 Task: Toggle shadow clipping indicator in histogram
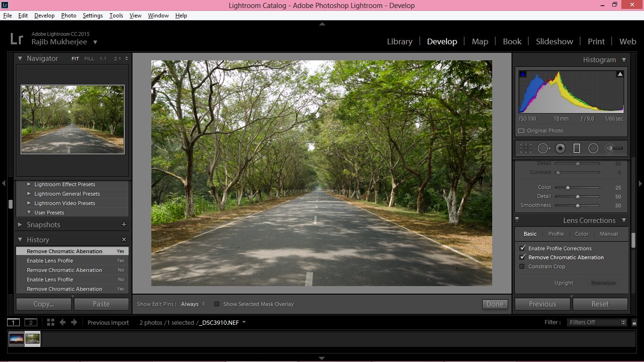click(522, 74)
